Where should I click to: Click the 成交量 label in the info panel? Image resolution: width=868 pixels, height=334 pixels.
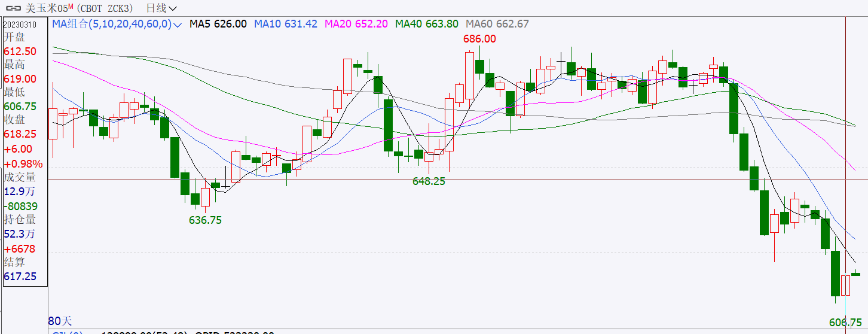(x=20, y=177)
